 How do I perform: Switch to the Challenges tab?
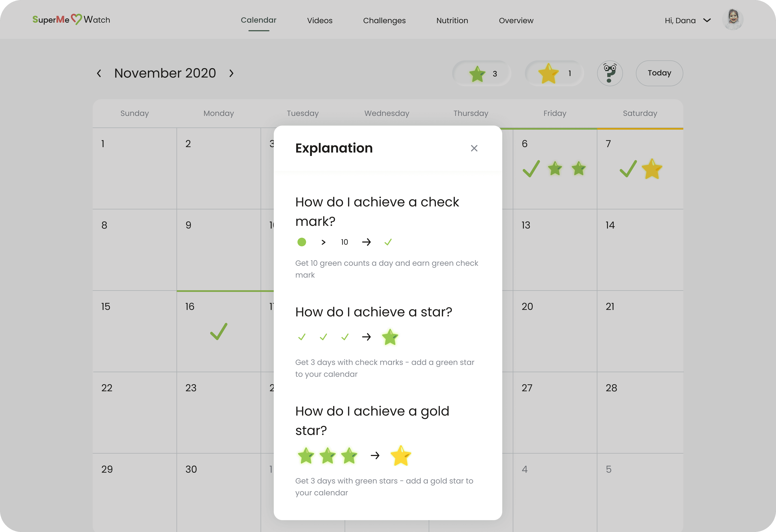click(x=384, y=21)
